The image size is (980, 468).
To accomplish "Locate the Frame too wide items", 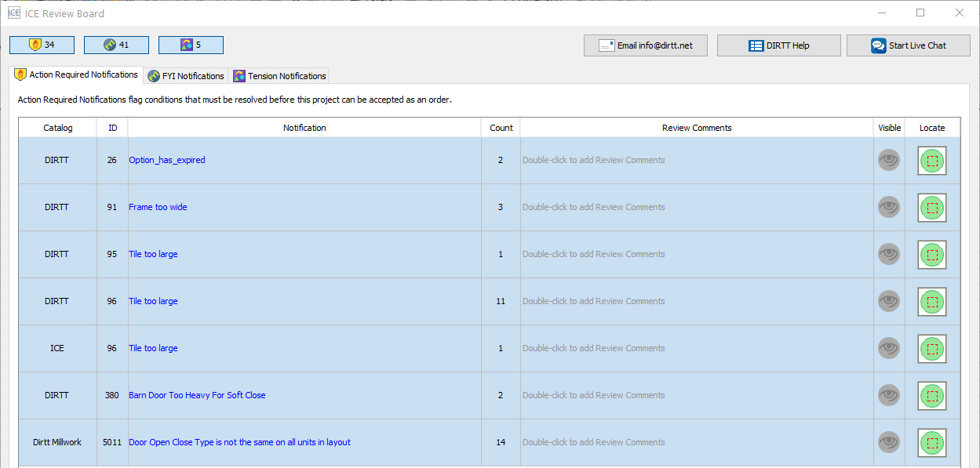I will [932, 208].
